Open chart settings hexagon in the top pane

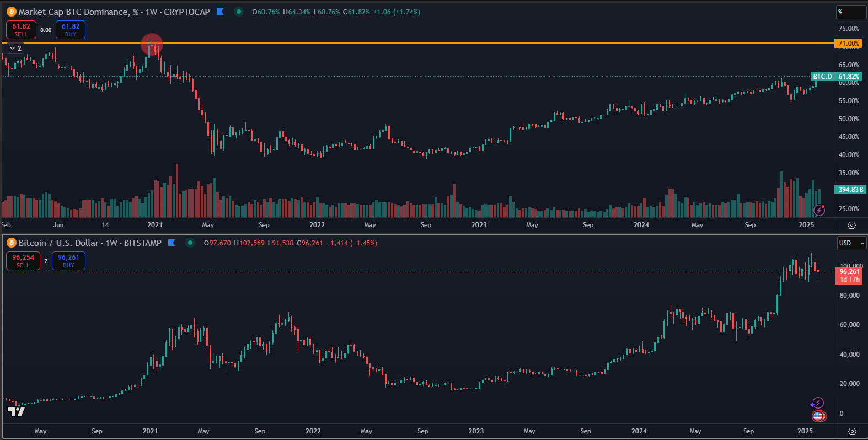click(851, 225)
